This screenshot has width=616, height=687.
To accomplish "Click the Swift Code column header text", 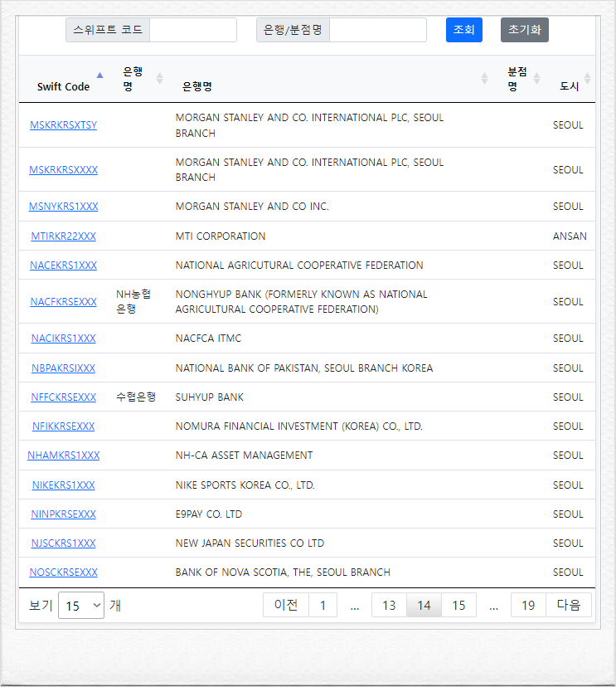I will 63,87.
